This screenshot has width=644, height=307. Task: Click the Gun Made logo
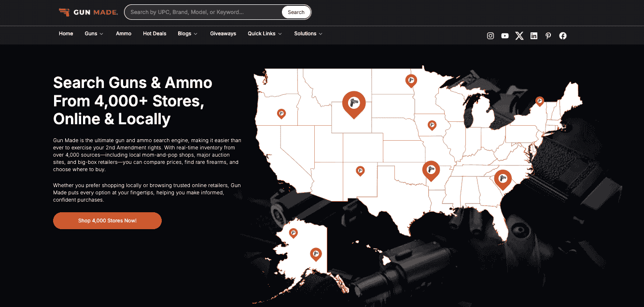(x=88, y=12)
